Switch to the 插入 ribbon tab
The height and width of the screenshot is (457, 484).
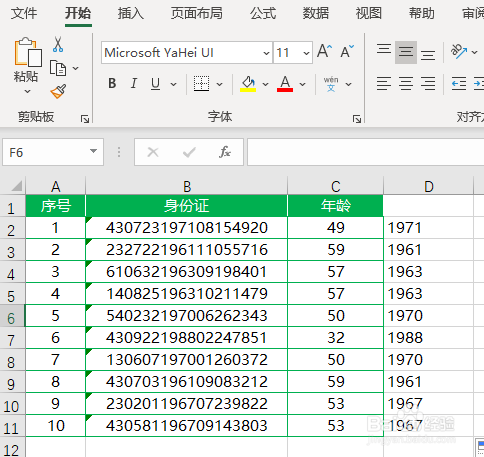[131, 14]
